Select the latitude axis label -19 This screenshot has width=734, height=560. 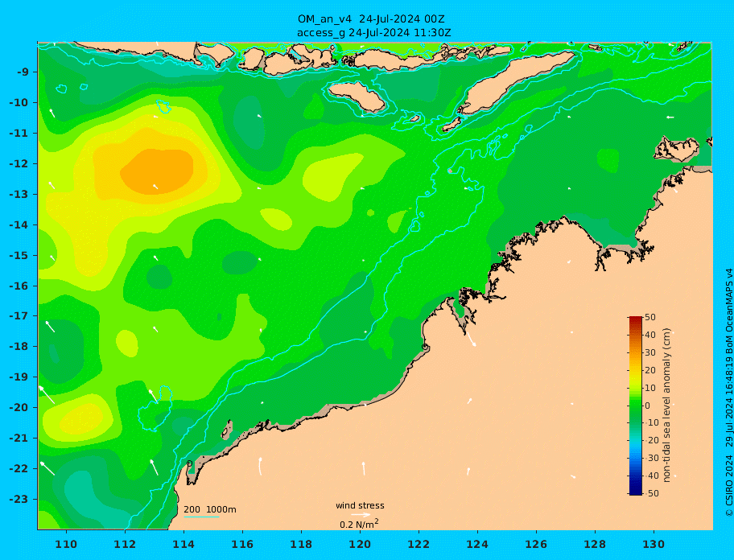pyautogui.click(x=19, y=377)
